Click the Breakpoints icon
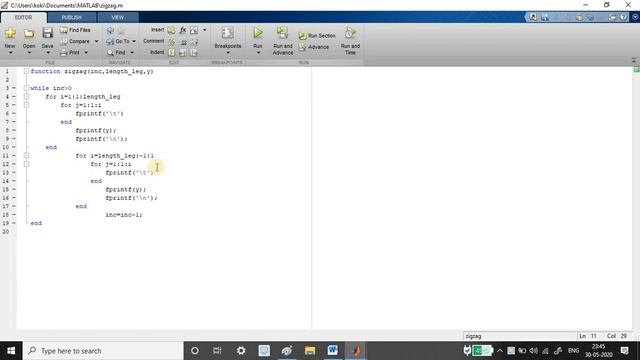Screen dimensions: 640x360 tap(227, 33)
